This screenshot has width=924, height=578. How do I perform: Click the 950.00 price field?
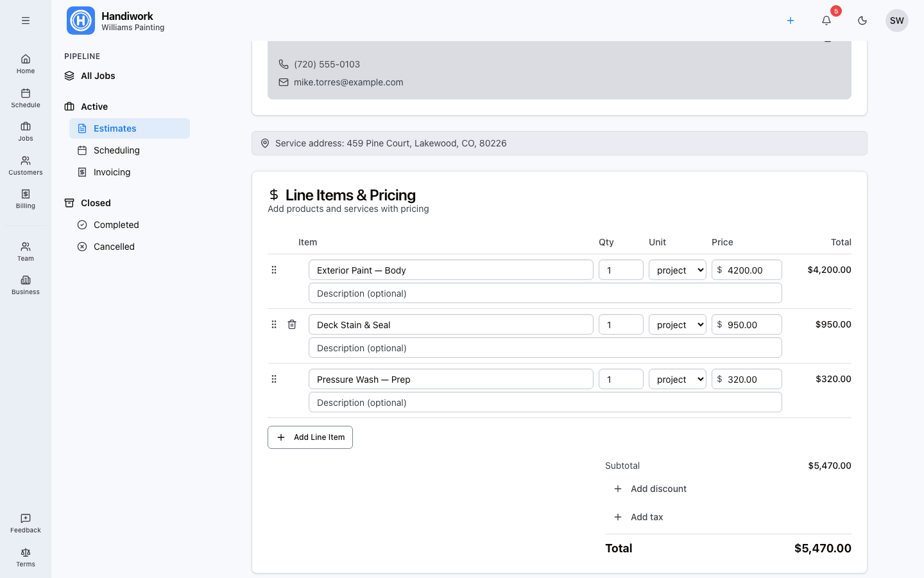click(747, 324)
